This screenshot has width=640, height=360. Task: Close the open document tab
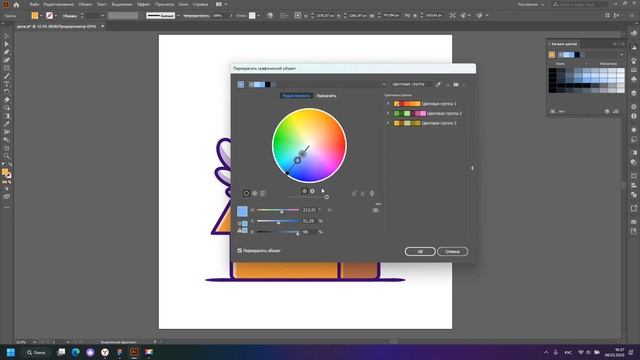[102, 27]
